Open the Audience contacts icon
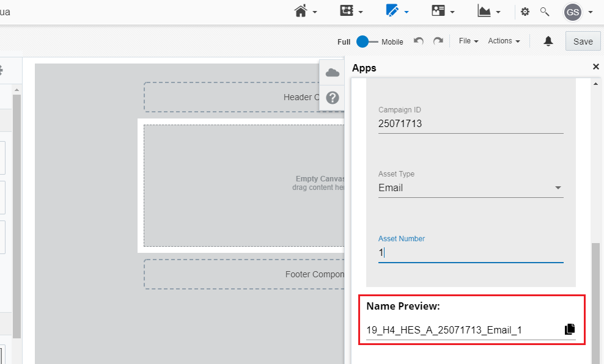The image size is (604, 364). coord(438,10)
